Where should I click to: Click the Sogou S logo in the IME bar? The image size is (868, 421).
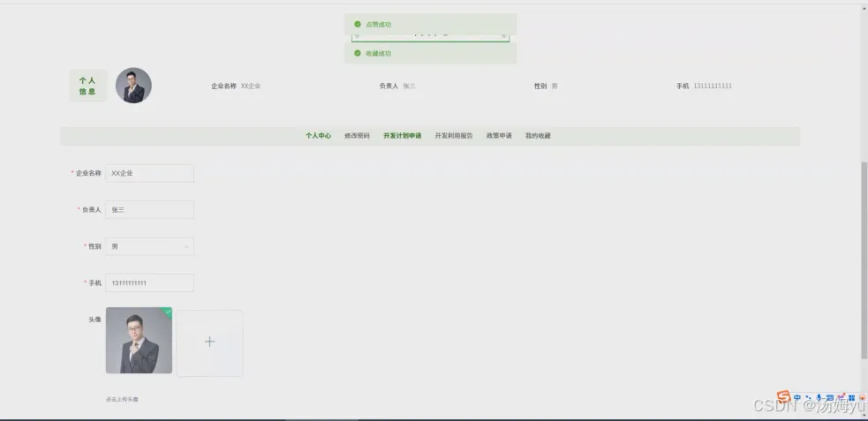tap(783, 396)
